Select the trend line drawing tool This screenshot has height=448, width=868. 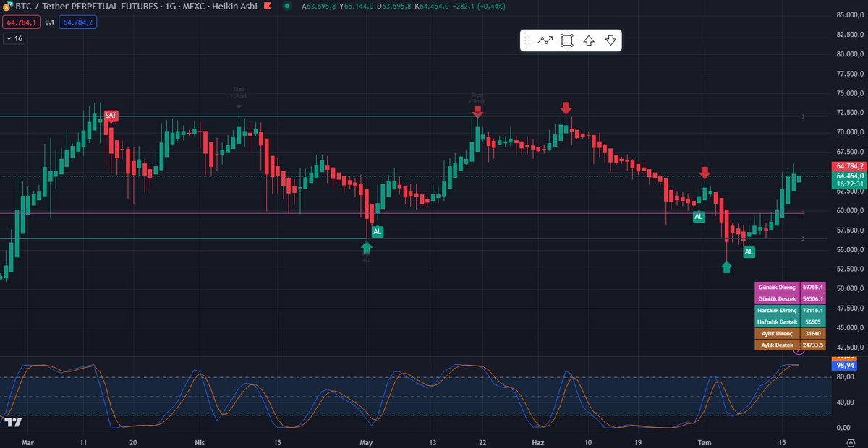point(545,40)
